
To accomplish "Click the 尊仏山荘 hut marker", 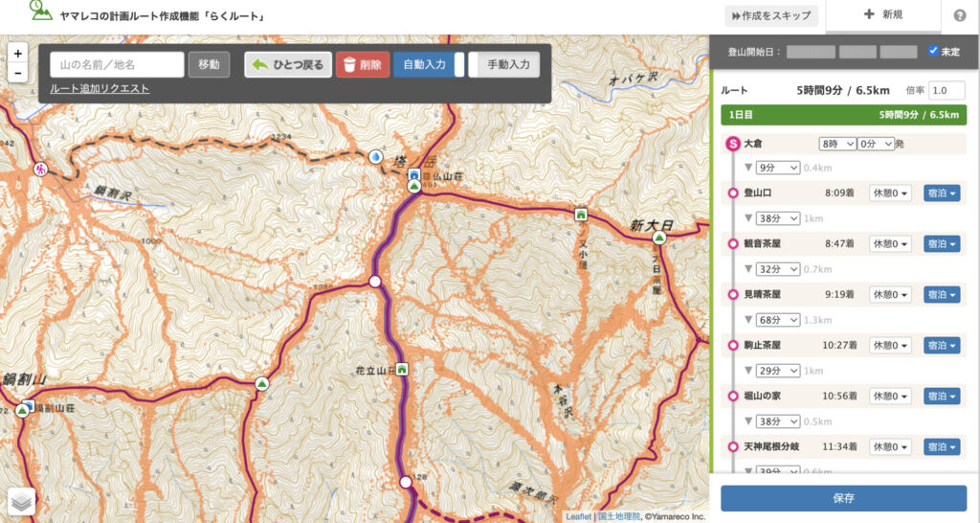I will click(x=413, y=174).
